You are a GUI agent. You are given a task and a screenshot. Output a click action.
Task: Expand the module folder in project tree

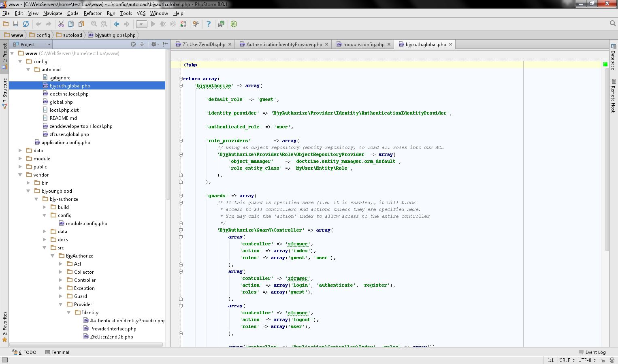click(20, 159)
